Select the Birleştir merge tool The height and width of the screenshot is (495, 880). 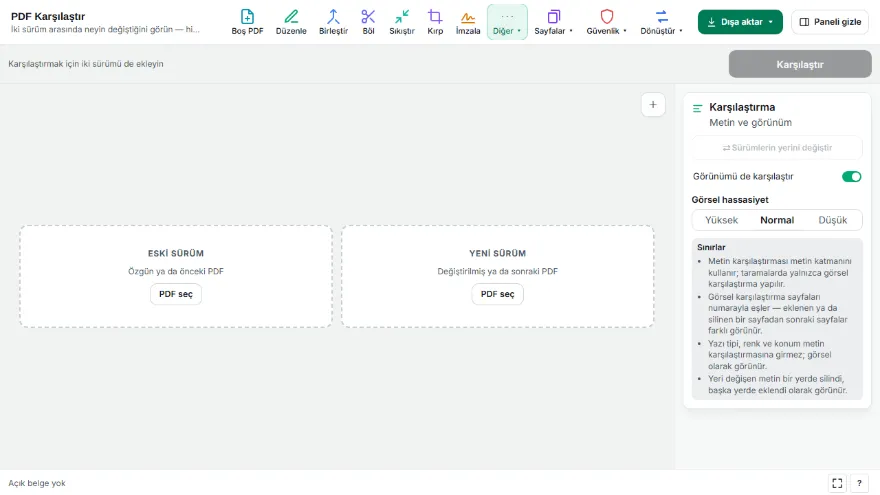[333, 22]
